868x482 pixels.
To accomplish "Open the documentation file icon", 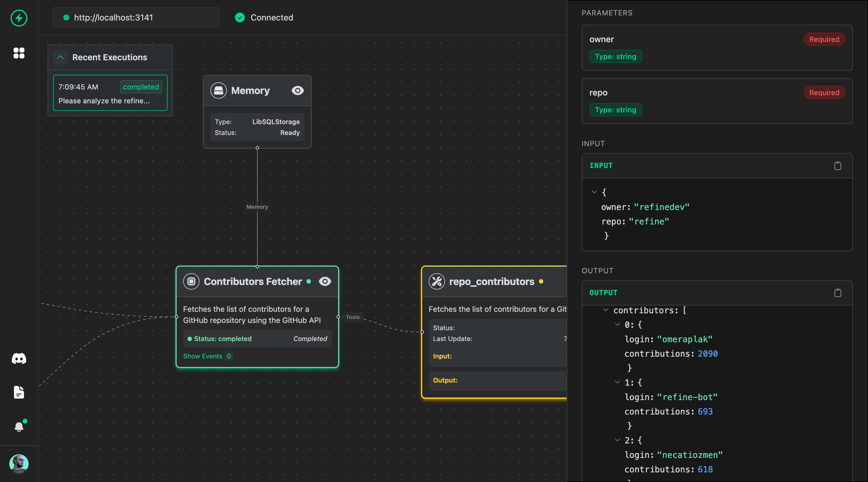I will (x=19, y=393).
